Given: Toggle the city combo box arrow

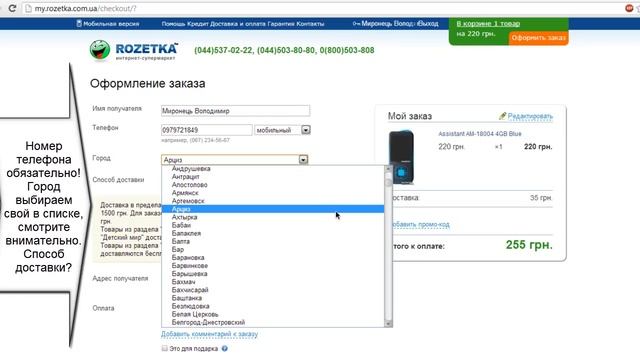Looking at the screenshot, I should [303, 160].
